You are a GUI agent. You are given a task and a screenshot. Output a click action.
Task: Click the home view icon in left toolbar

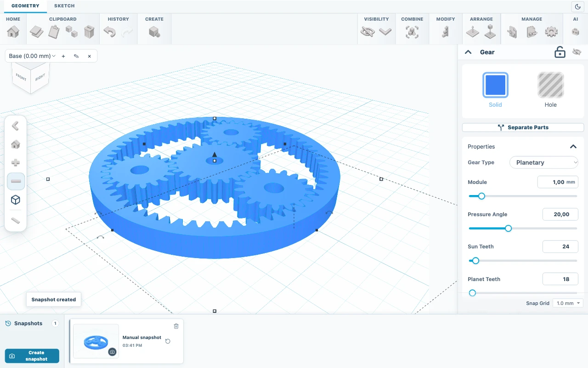[16, 144]
